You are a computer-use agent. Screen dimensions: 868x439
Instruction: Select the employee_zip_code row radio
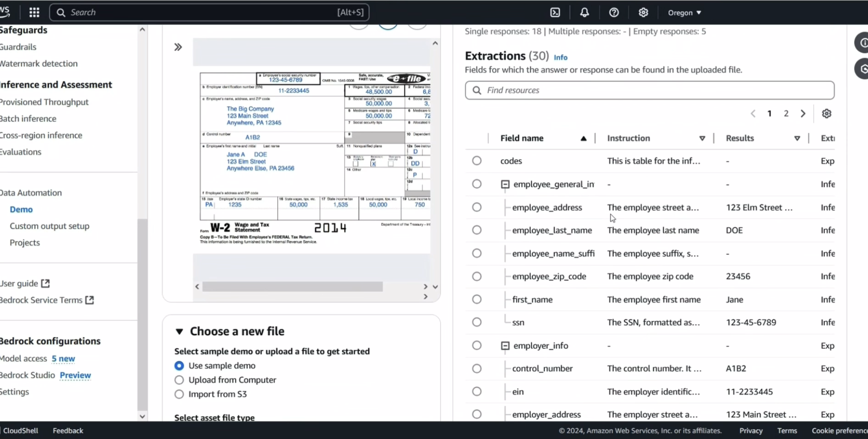click(477, 276)
